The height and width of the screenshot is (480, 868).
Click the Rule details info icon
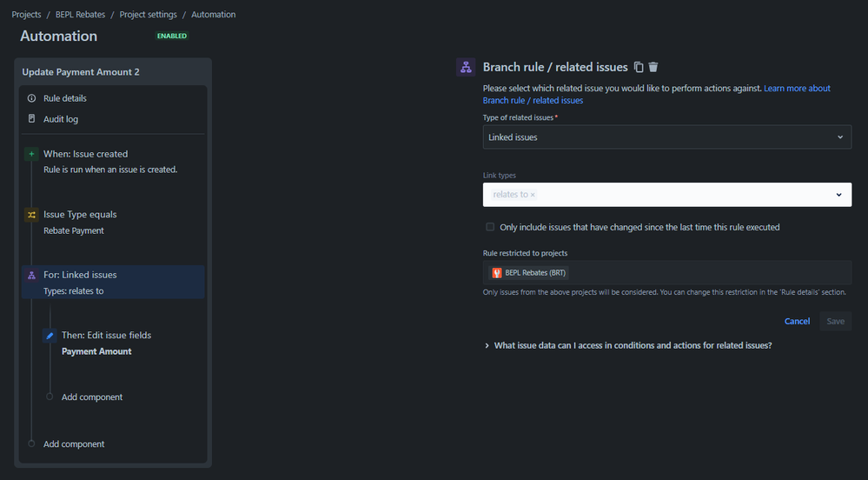(x=31, y=98)
